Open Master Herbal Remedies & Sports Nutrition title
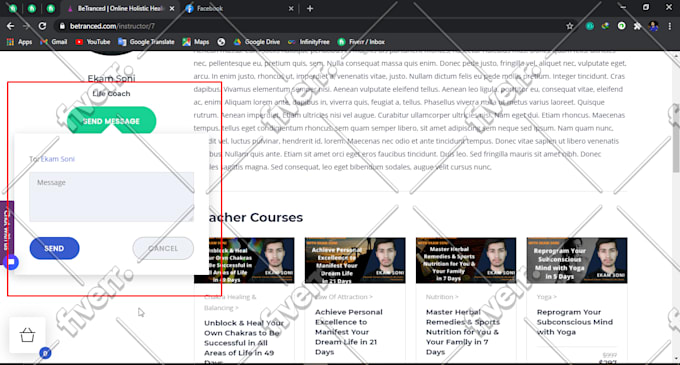This screenshot has height=365, width=680. click(x=463, y=332)
